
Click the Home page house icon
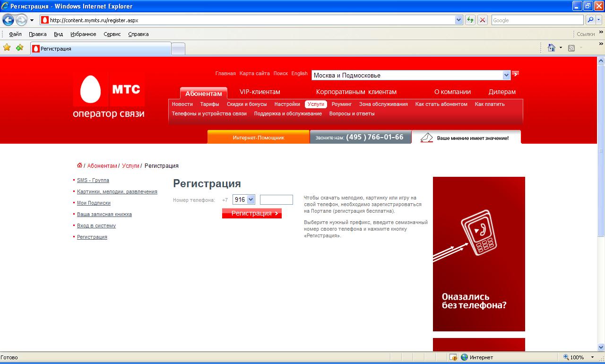[551, 48]
